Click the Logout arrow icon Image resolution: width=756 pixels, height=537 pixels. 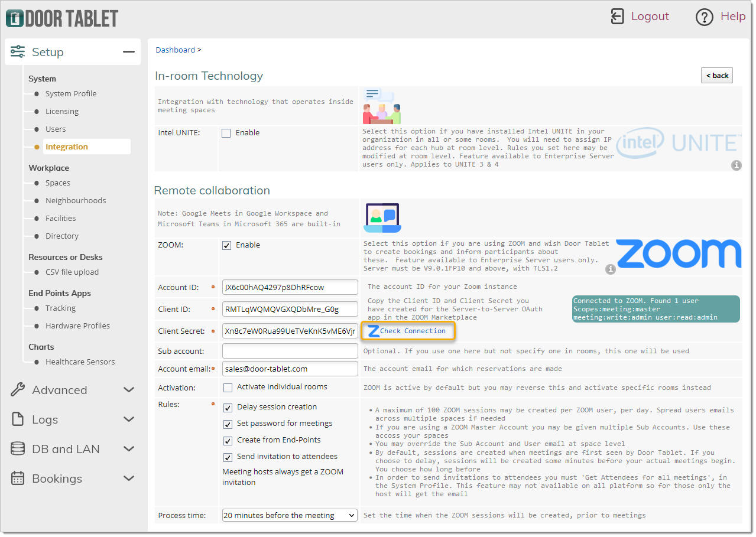(x=617, y=17)
